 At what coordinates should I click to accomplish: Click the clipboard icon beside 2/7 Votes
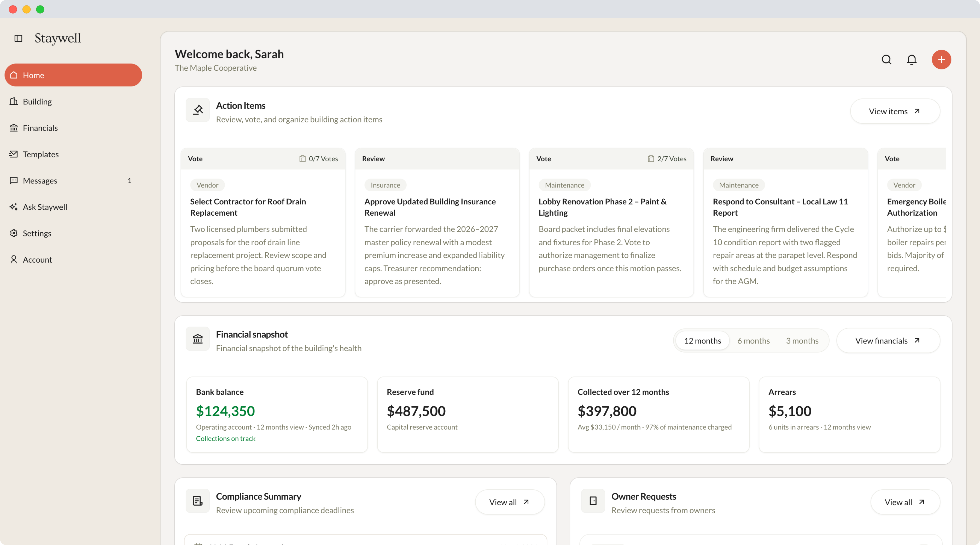coord(651,159)
